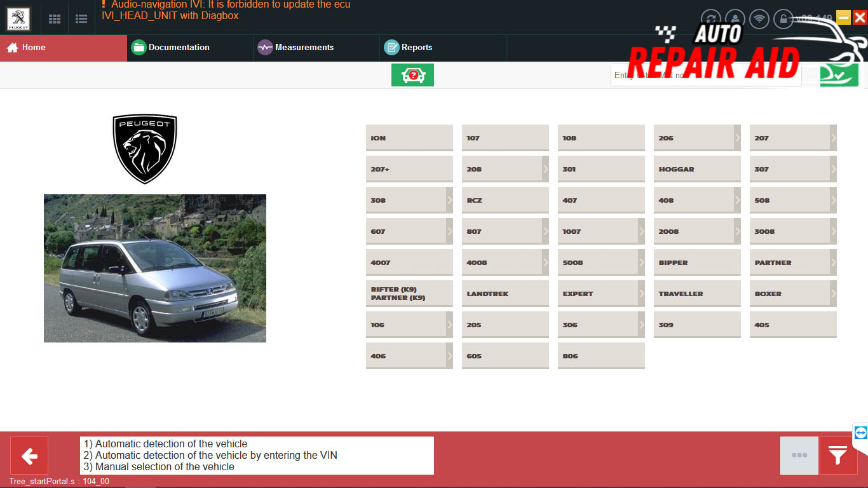The width and height of the screenshot is (868, 488).
Task: Expand the 308 model chevron
Action: pos(449,200)
